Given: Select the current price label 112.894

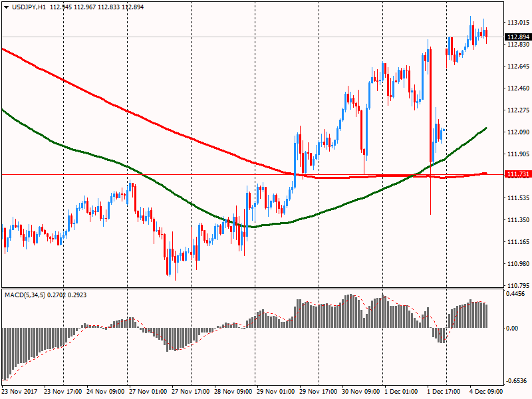Looking at the screenshot, I should (518, 37).
